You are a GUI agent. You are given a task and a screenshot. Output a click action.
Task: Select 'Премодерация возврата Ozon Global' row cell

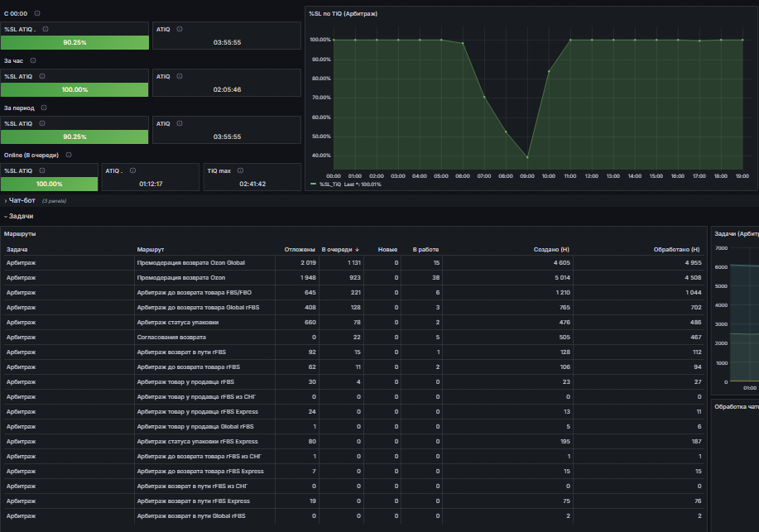190,263
